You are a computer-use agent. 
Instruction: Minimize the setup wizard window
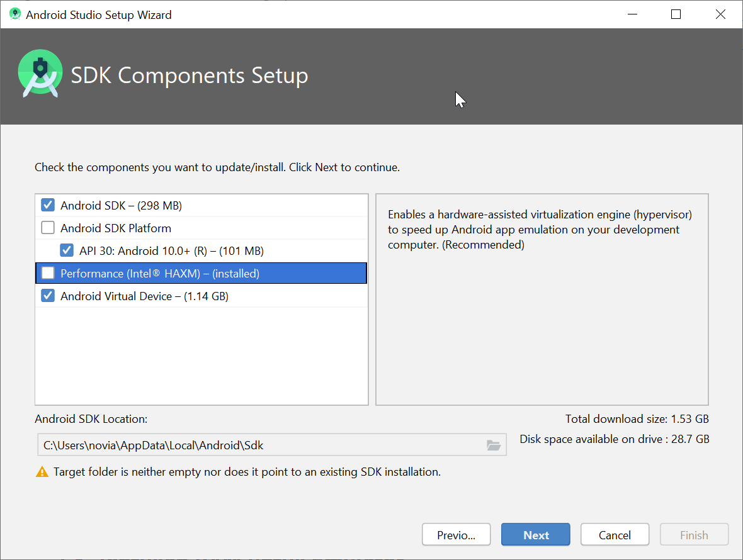pyautogui.click(x=632, y=14)
